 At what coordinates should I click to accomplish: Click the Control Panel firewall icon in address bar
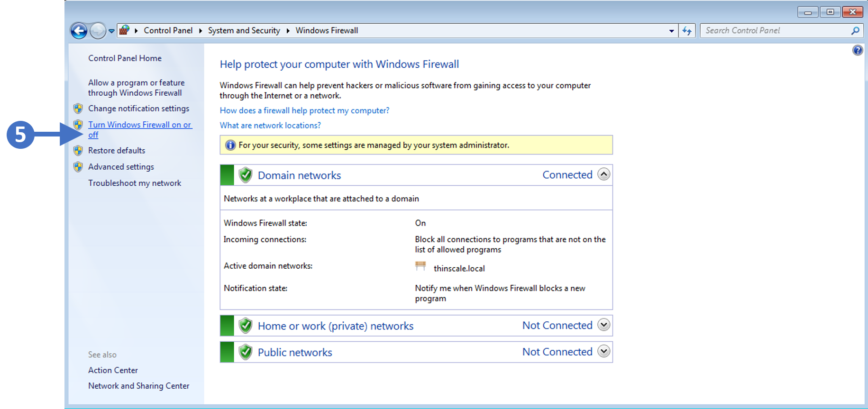[124, 30]
